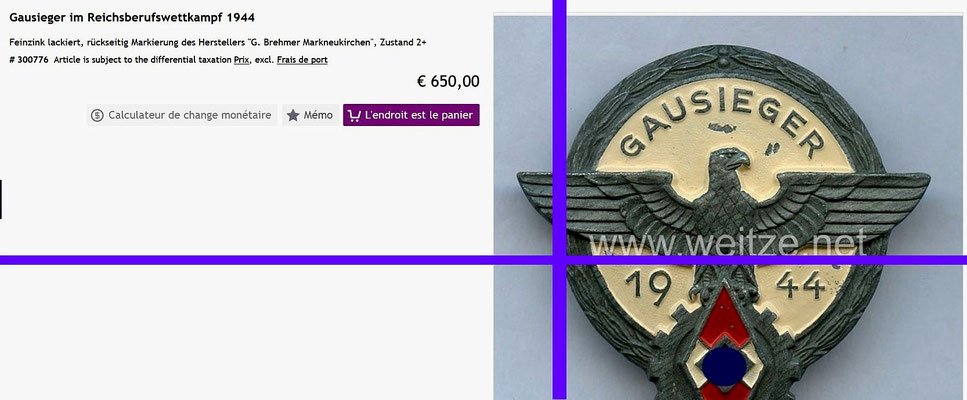Save the item with the Mémo button
The height and width of the screenshot is (400, 967).
click(310, 115)
